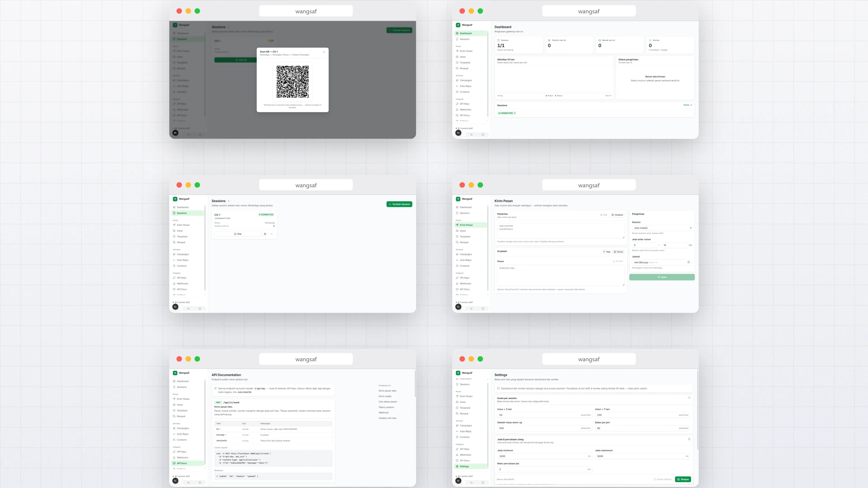Click Contacts button in Penerima card
The image size is (868, 488).
click(617, 215)
